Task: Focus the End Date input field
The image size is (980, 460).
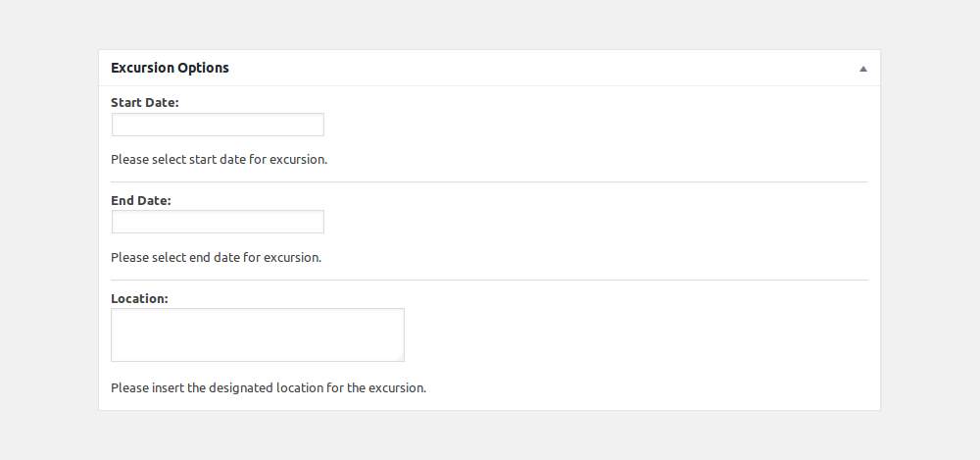Action: tap(218, 222)
